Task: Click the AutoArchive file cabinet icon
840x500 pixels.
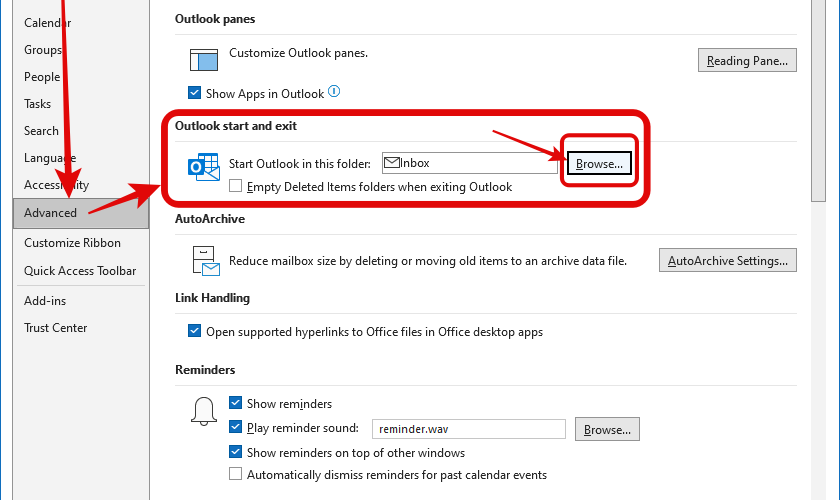Action: tap(206, 261)
